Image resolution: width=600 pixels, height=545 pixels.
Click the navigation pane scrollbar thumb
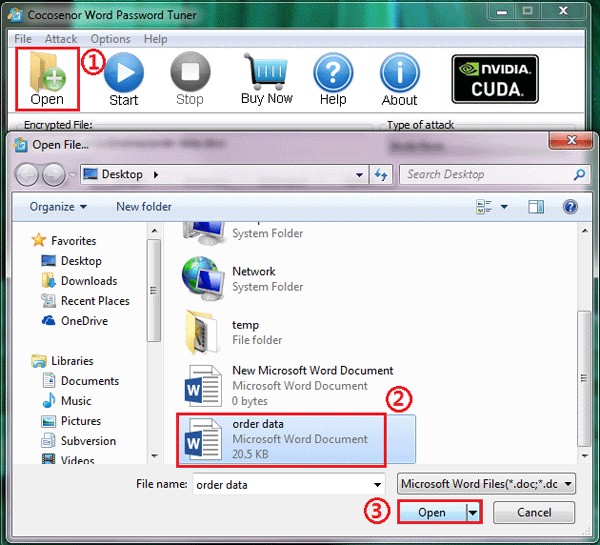(154, 290)
